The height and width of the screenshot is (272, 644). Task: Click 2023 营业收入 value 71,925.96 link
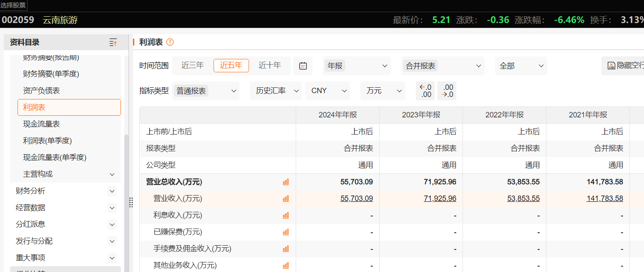click(440, 198)
